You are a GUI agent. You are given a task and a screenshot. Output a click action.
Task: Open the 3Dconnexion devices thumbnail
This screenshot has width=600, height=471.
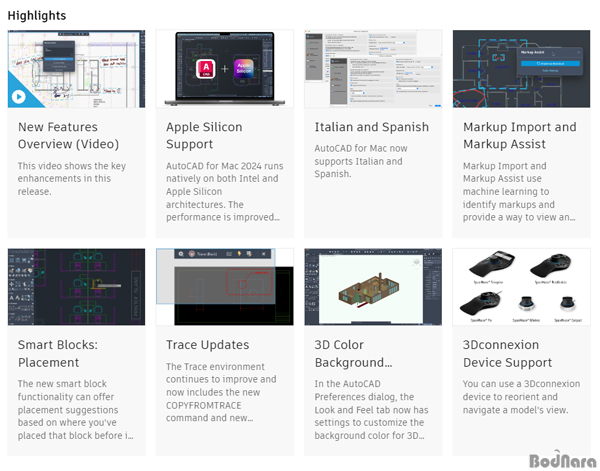(521, 287)
